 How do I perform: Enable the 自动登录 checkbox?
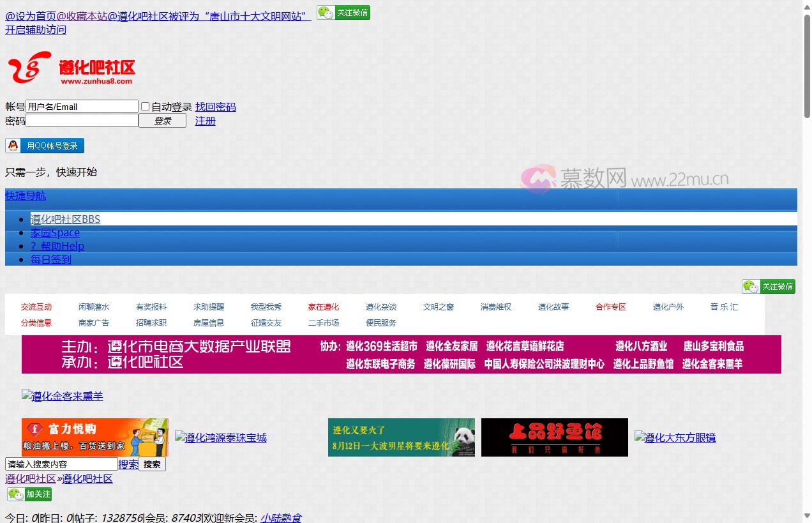(146, 107)
